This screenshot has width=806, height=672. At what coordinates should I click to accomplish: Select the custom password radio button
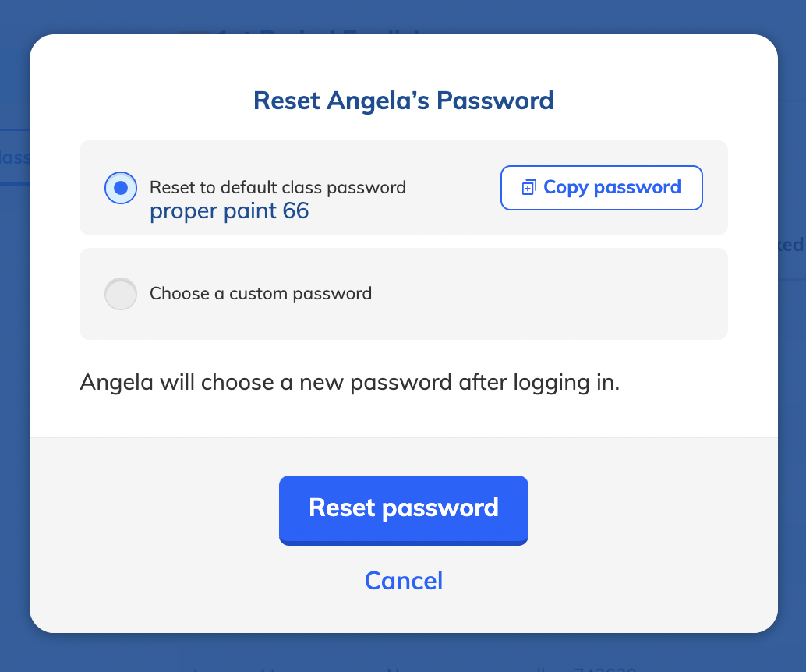click(121, 294)
